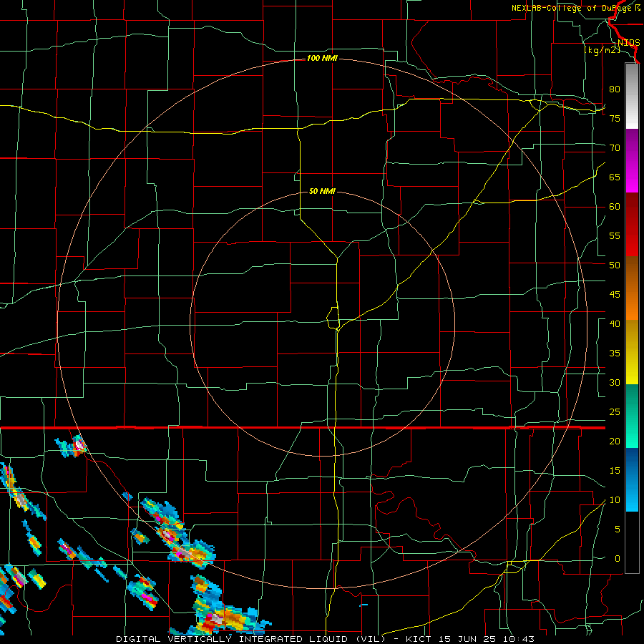Image resolution: width=644 pixels, height=644 pixels.
Task: Click the scale value 65
Action: click(x=615, y=177)
